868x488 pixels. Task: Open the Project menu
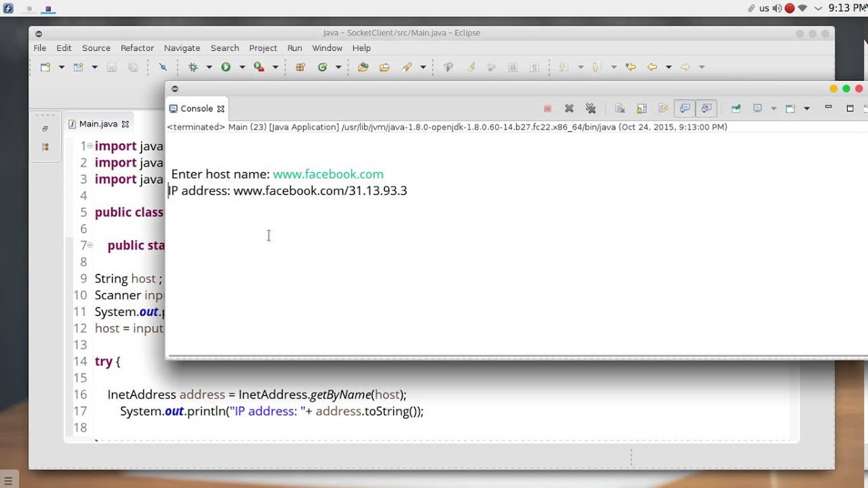pos(263,48)
